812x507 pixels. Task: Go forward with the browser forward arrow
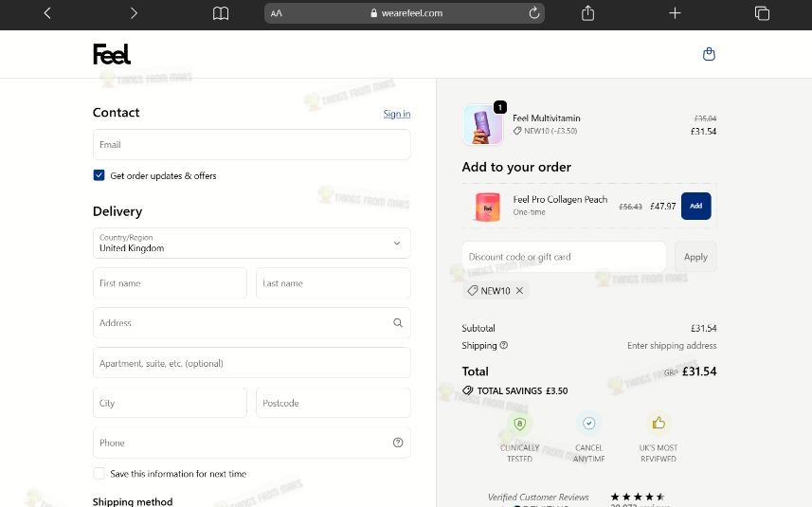134,13
